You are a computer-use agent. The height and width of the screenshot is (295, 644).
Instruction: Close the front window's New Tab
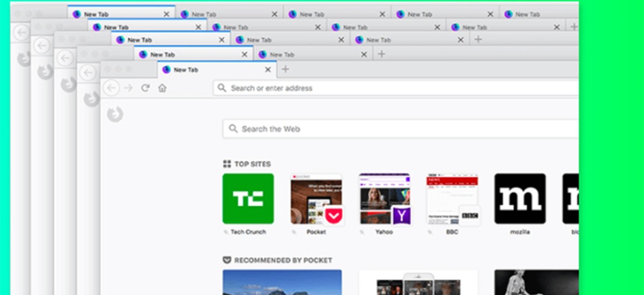268,70
